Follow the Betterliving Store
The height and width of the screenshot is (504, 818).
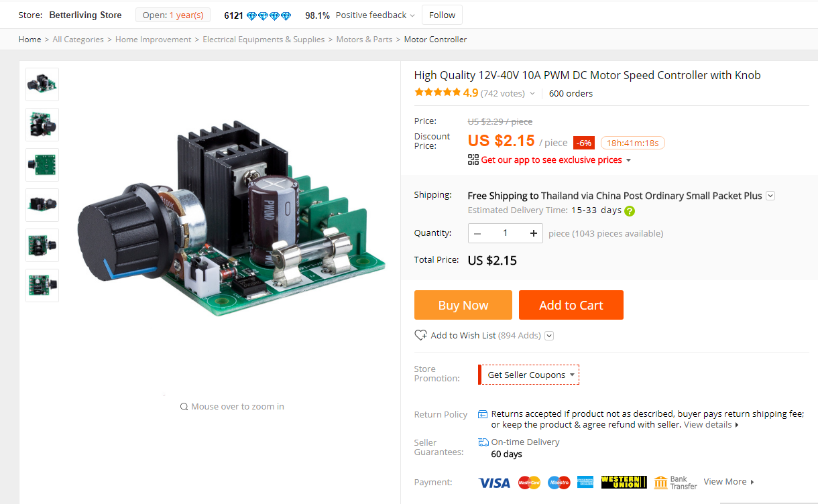pyautogui.click(x=443, y=15)
